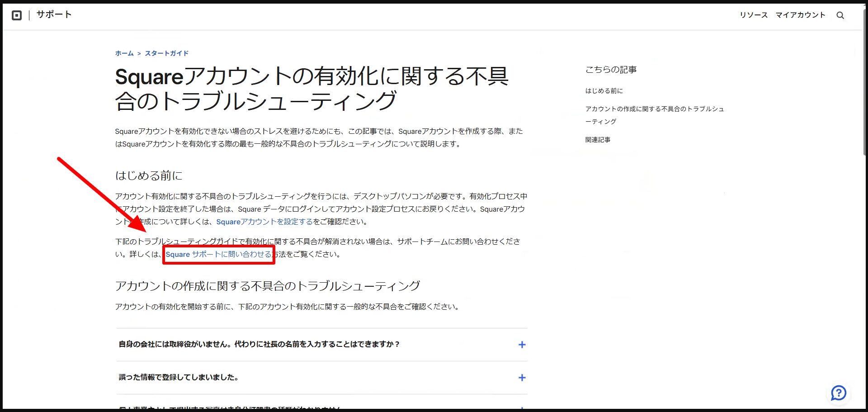This screenshot has height=412, width=868.
Task: Jump to アカウントの作成に関する不具合 sidebar link
Action: pos(655,115)
